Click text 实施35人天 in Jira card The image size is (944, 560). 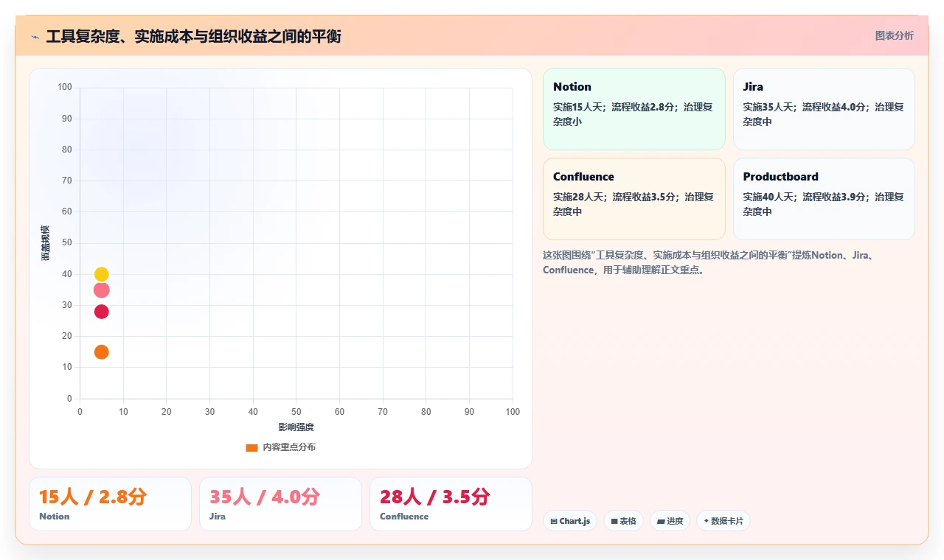coord(767,107)
